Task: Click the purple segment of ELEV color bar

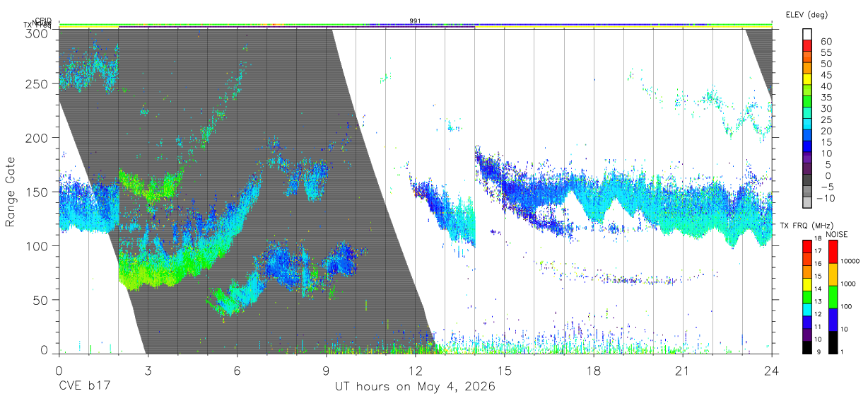Action: click(x=807, y=158)
